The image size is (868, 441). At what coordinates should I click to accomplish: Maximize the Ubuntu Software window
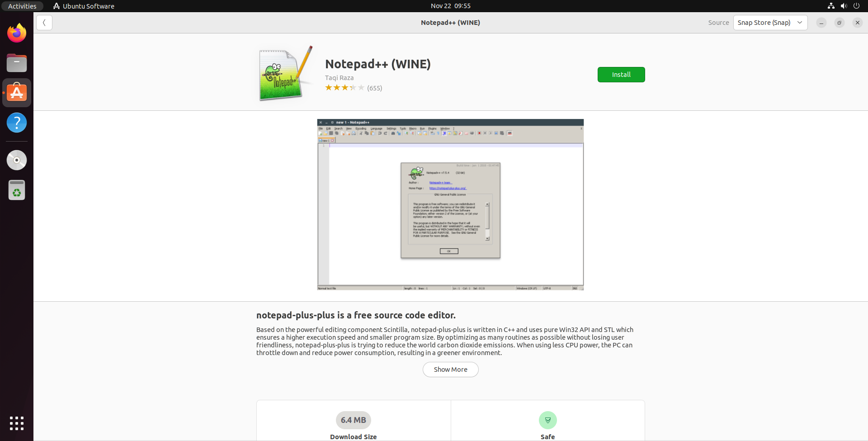[840, 23]
